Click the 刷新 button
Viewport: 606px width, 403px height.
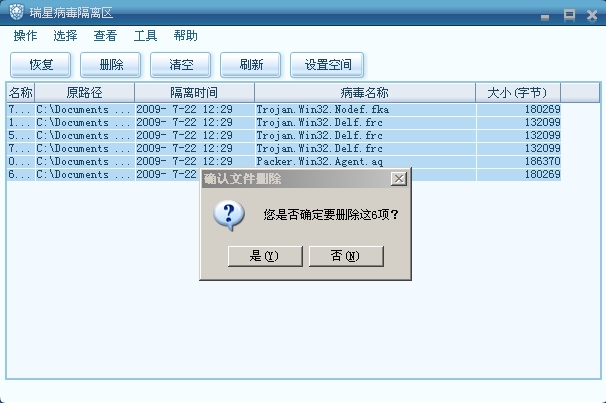pos(250,65)
